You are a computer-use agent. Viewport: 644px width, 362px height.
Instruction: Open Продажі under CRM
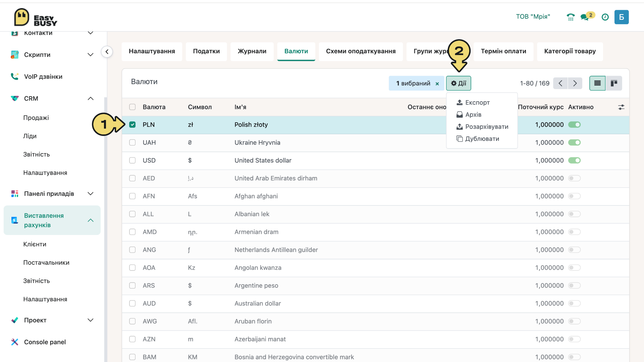point(36,118)
